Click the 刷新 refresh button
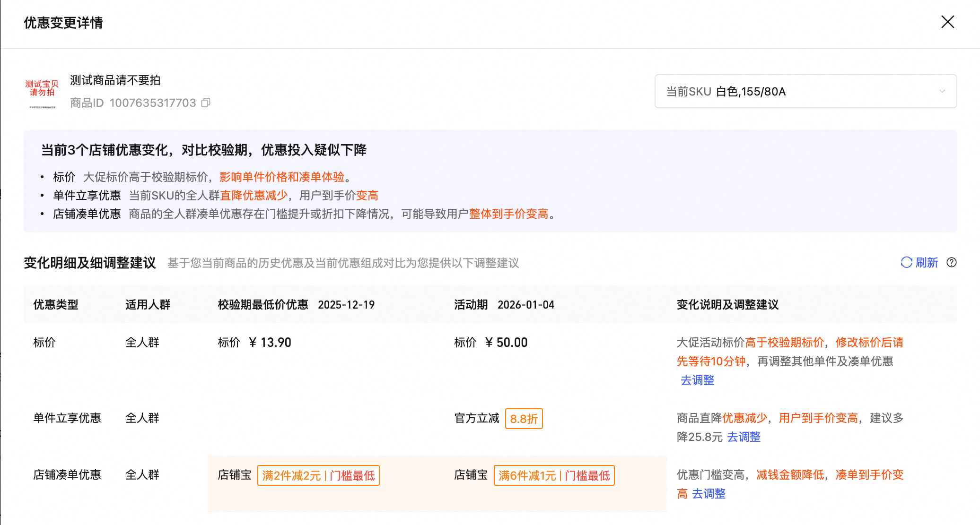The height and width of the screenshot is (525, 980). 919,262
